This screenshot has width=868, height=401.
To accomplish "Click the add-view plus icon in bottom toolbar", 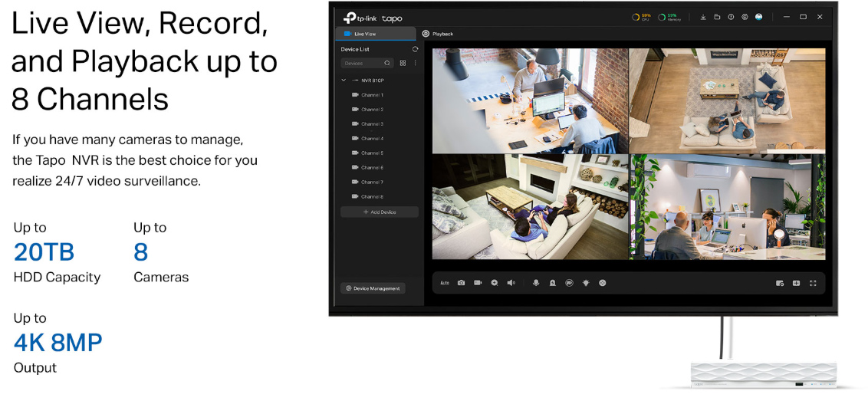I will [796, 283].
